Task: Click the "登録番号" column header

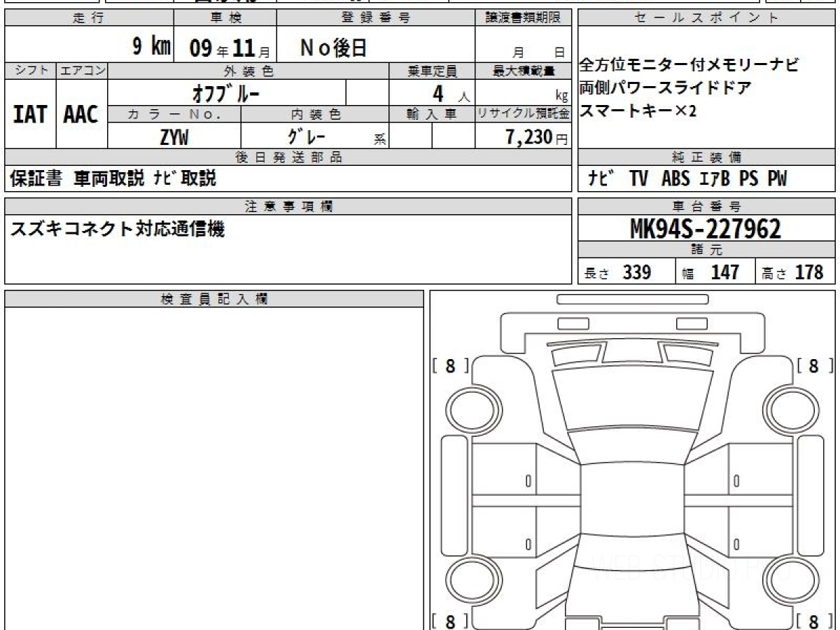Action: [376, 18]
